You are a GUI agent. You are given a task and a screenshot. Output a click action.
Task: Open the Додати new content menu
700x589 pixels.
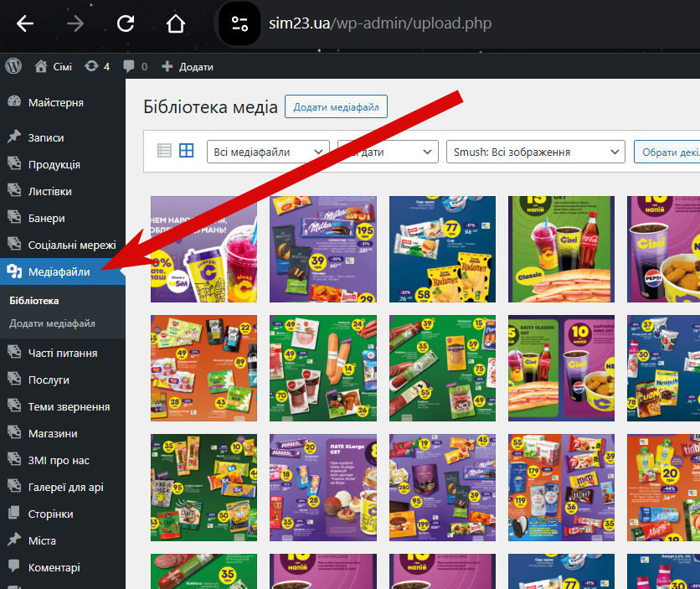(187, 66)
